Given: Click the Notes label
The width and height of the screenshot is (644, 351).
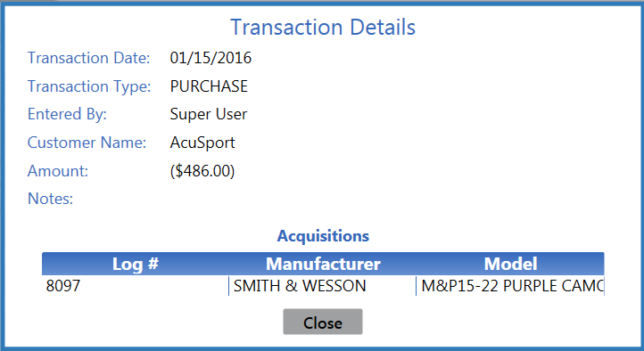Looking at the screenshot, I should pyautogui.click(x=50, y=199).
